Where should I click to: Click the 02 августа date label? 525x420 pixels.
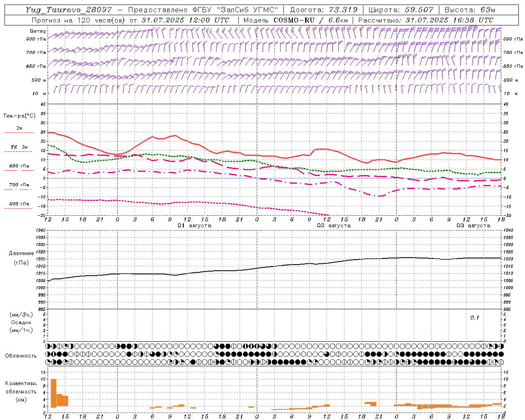334,226
